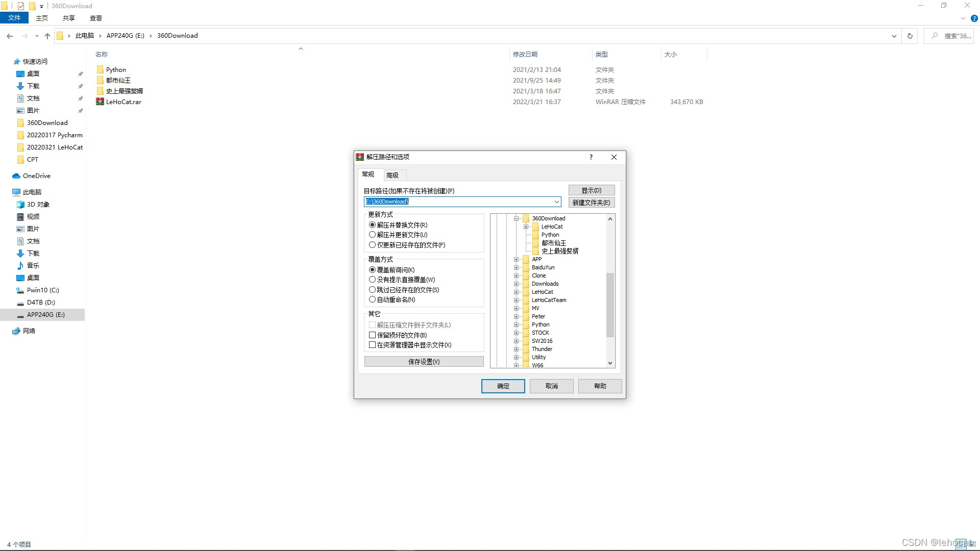
Task: Select 解压并更新文件 radio option
Action: pyautogui.click(x=372, y=235)
